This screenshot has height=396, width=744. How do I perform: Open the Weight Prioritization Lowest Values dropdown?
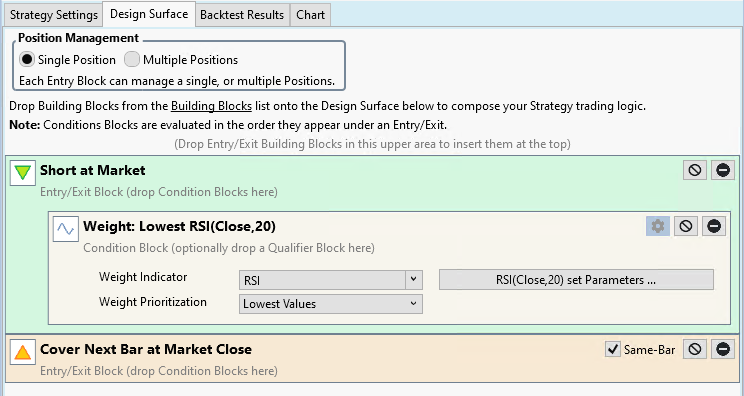[x=331, y=304]
